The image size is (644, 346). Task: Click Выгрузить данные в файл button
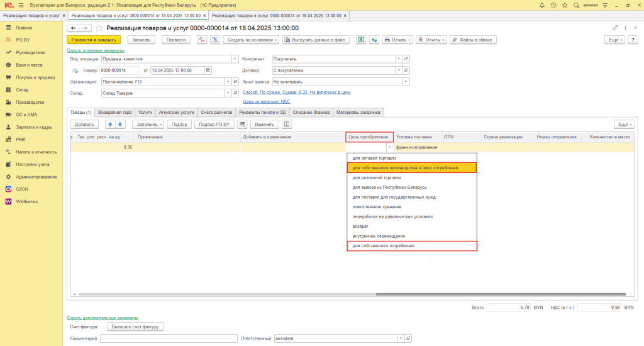point(316,40)
